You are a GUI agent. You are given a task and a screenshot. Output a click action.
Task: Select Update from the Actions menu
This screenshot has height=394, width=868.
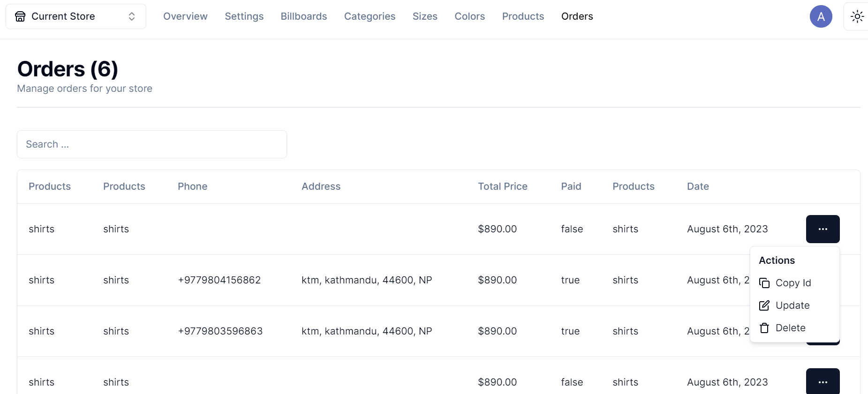tap(793, 305)
